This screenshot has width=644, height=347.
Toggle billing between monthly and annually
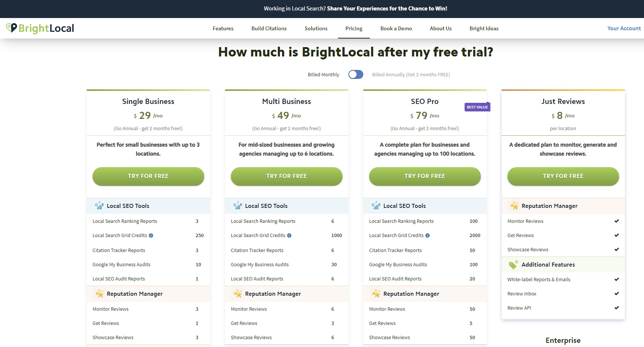point(356,74)
